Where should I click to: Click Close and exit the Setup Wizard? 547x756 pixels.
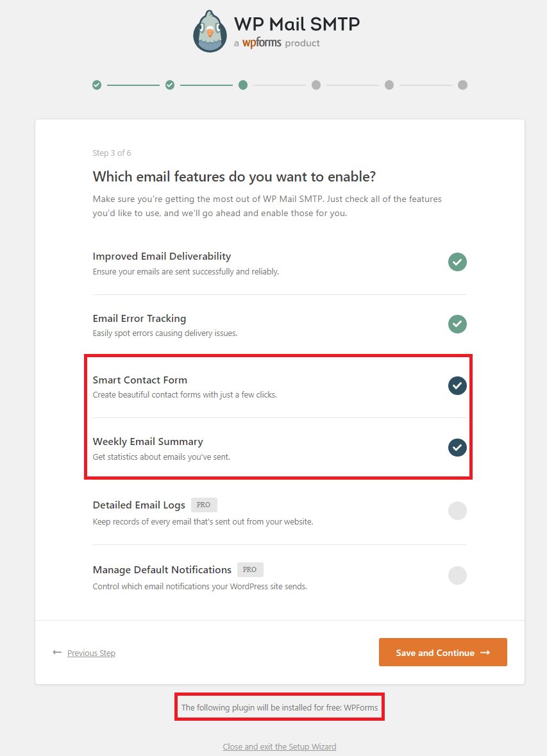(279, 746)
